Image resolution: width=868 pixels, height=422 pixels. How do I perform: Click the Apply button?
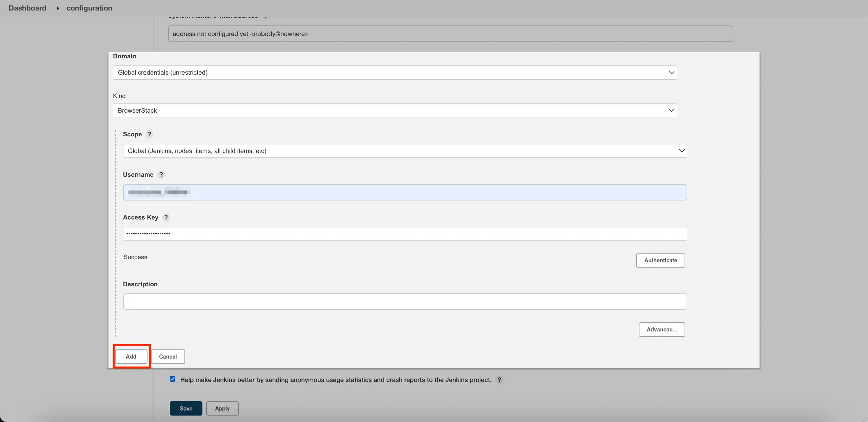(222, 408)
